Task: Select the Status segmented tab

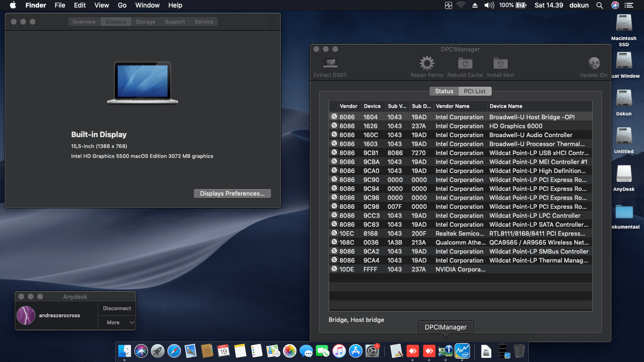Action: click(x=444, y=91)
